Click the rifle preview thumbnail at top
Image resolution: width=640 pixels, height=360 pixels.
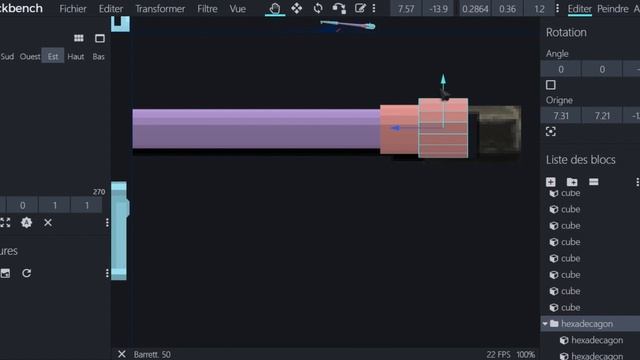348,26
